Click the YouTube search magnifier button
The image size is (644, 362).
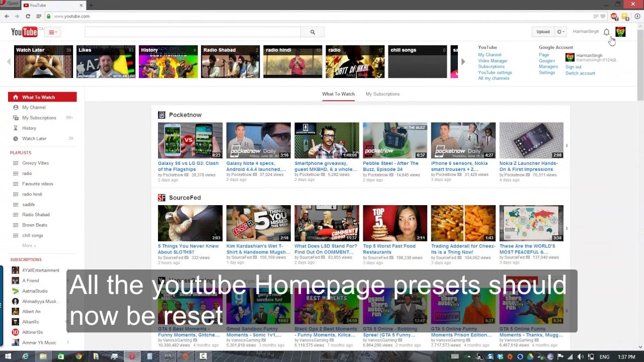coord(312,32)
